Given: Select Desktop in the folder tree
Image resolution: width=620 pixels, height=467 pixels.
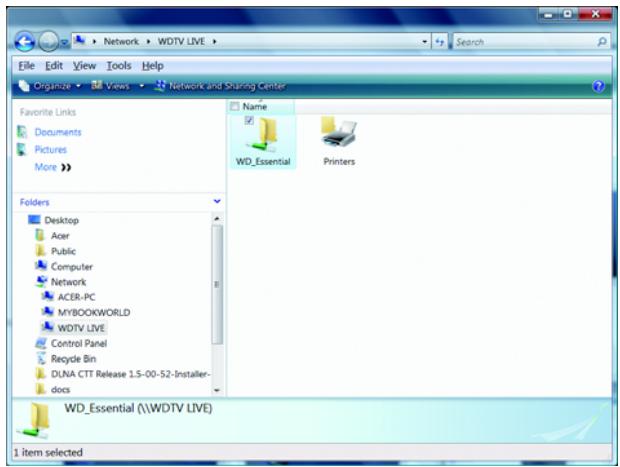Looking at the screenshot, I should pos(61,220).
